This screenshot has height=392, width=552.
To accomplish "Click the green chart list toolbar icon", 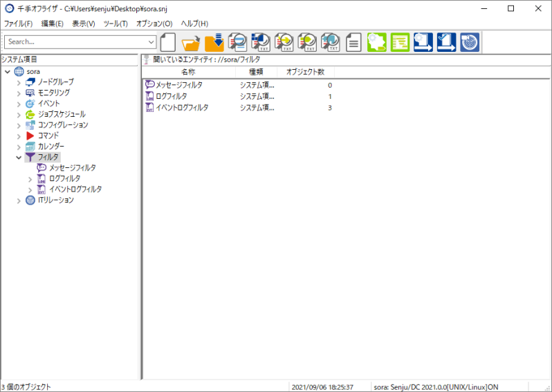I will [400, 42].
